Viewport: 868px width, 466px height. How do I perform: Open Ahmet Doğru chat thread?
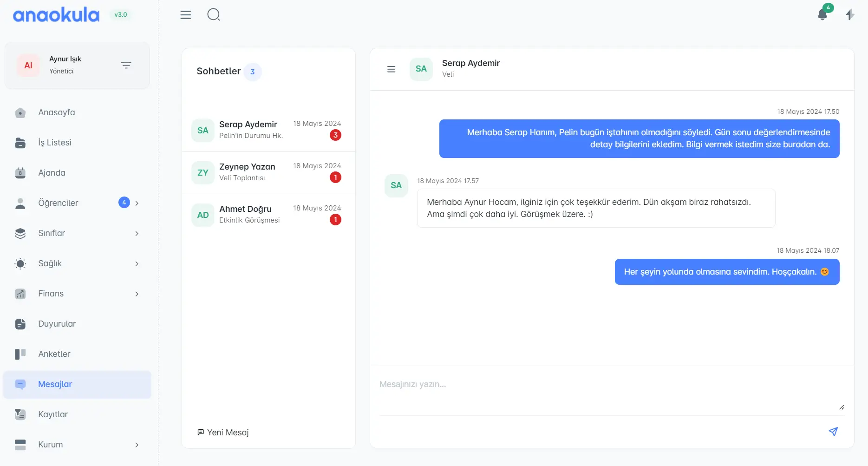coord(268,215)
